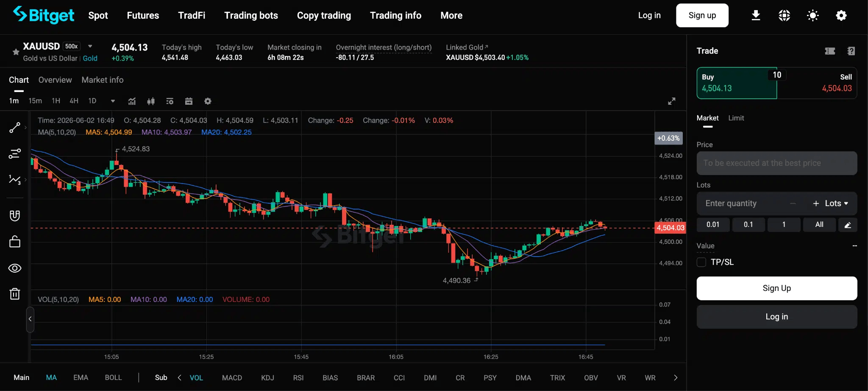Open the trade help icon
The image size is (868, 391).
click(x=851, y=51)
